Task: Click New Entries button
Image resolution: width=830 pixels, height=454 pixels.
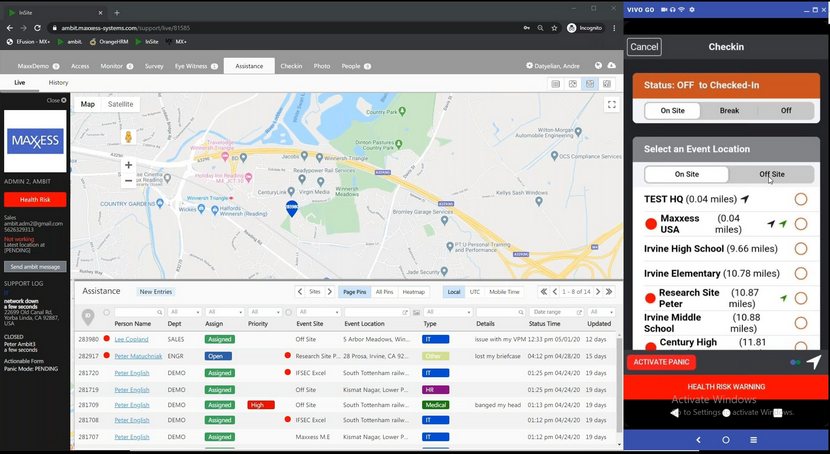Action: point(156,292)
